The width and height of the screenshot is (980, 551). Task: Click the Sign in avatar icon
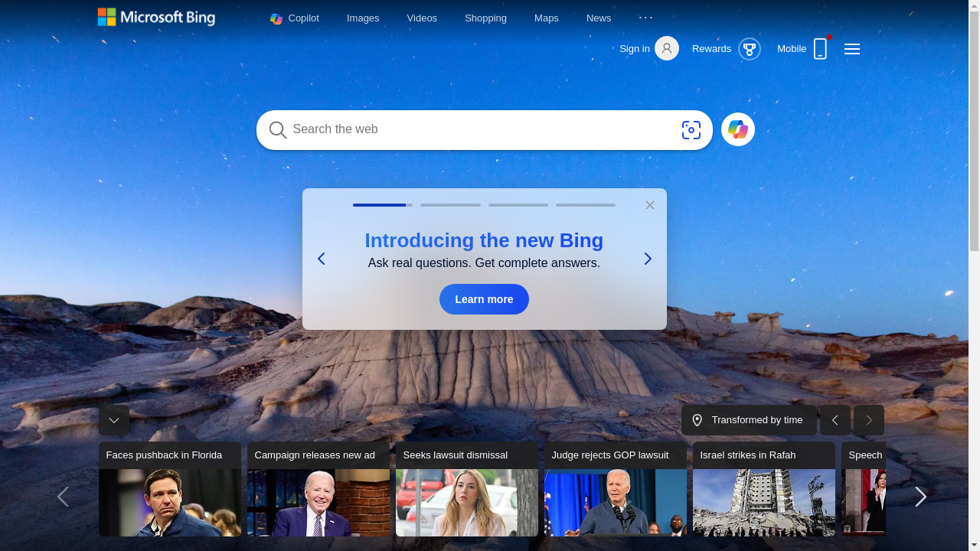click(x=666, y=49)
